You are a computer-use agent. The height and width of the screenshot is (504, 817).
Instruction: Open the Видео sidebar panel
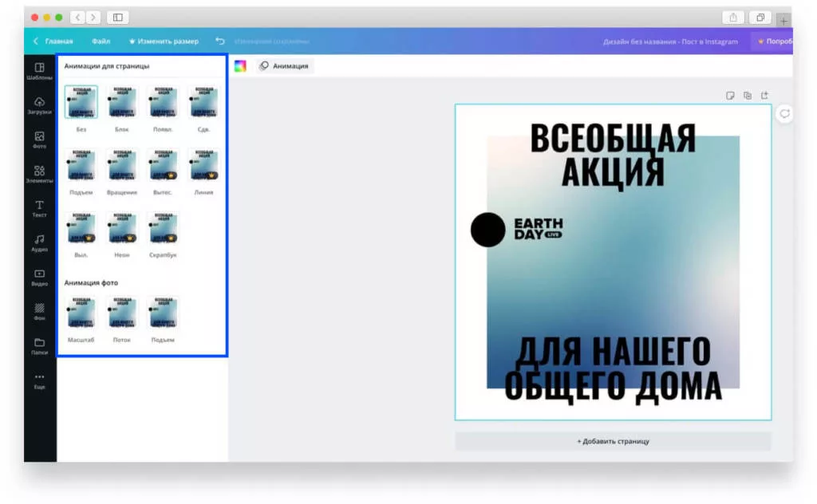pos(40,278)
